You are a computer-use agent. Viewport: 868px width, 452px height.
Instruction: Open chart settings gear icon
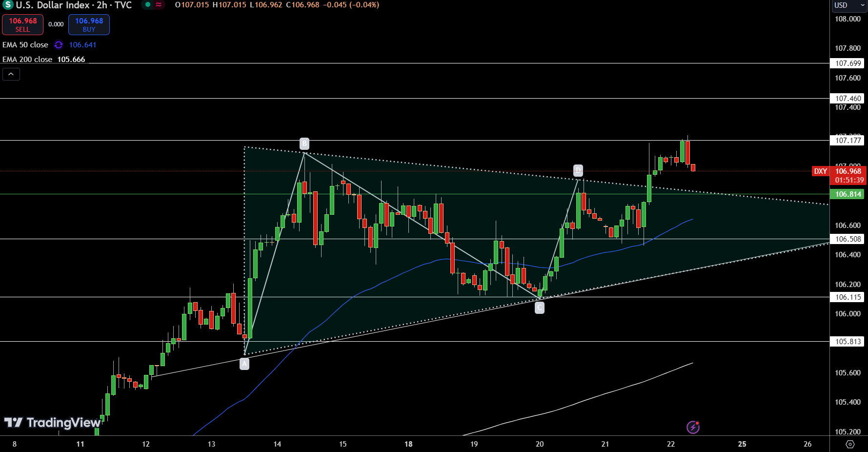pos(850,444)
